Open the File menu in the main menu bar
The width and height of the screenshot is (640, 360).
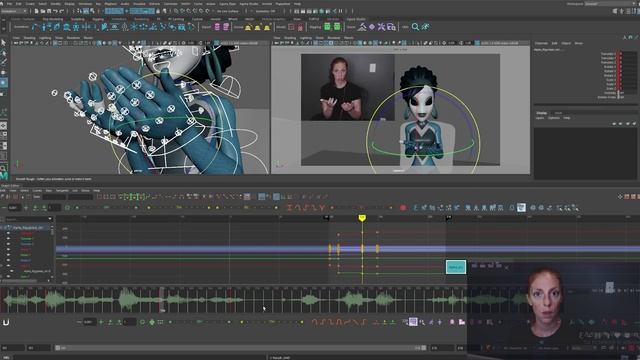9,4
